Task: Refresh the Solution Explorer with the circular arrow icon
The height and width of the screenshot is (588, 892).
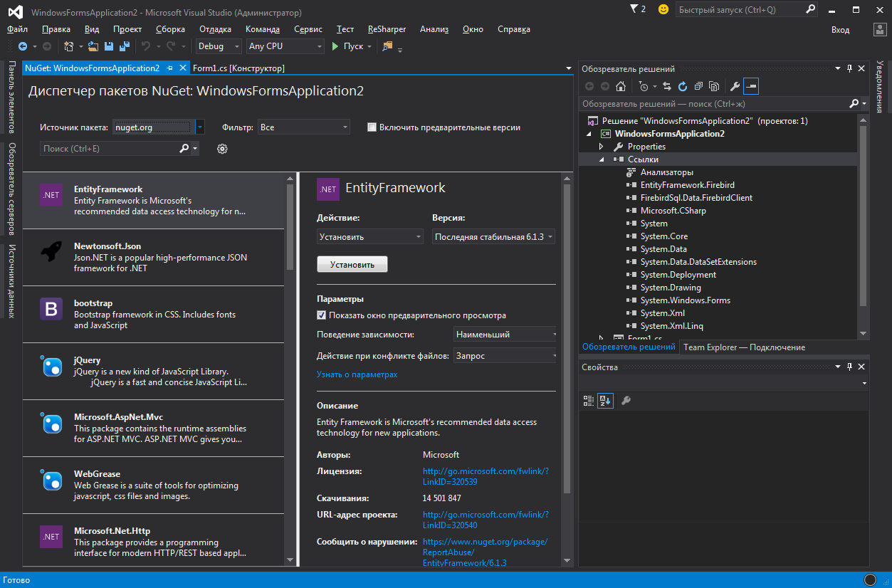Action: [682, 85]
